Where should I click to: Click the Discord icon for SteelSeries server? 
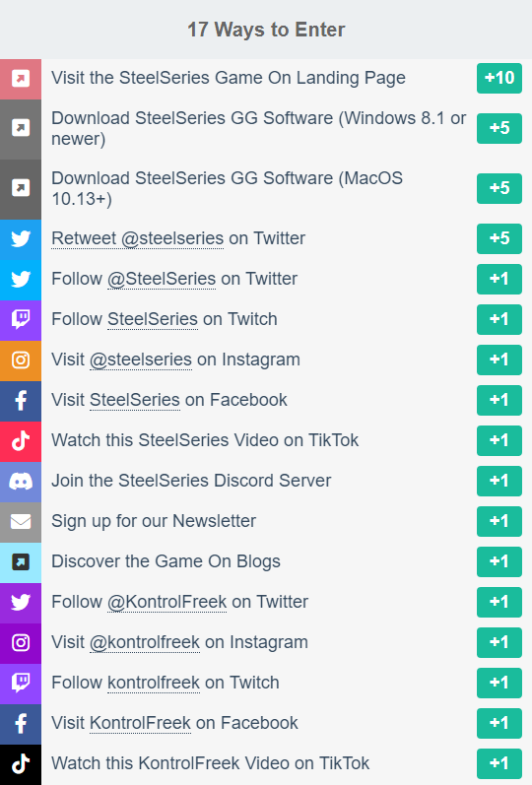pyautogui.click(x=21, y=482)
